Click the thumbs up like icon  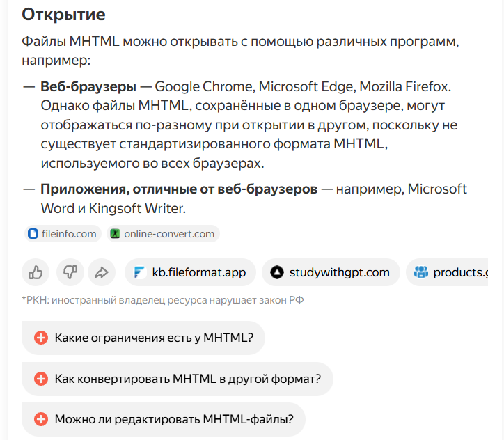coord(36,273)
